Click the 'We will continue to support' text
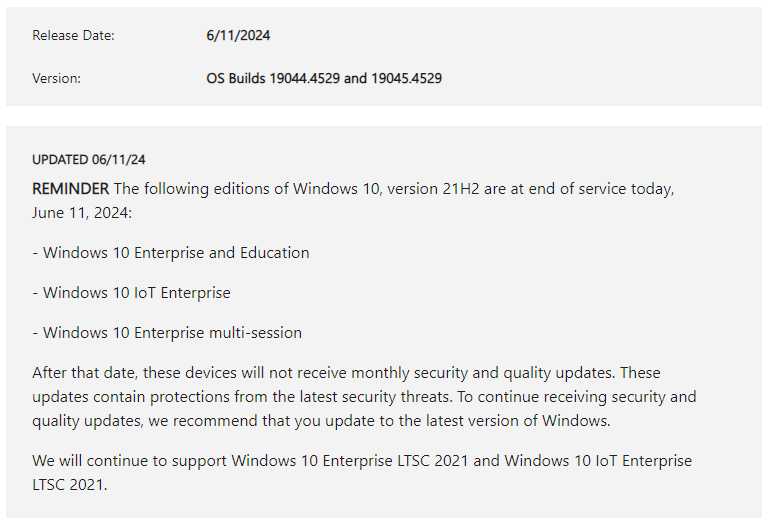Screen dimensions: 777x523 pos(129,461)
